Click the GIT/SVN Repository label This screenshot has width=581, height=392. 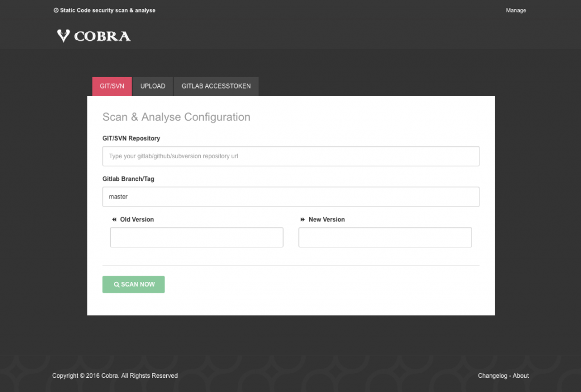131,138
